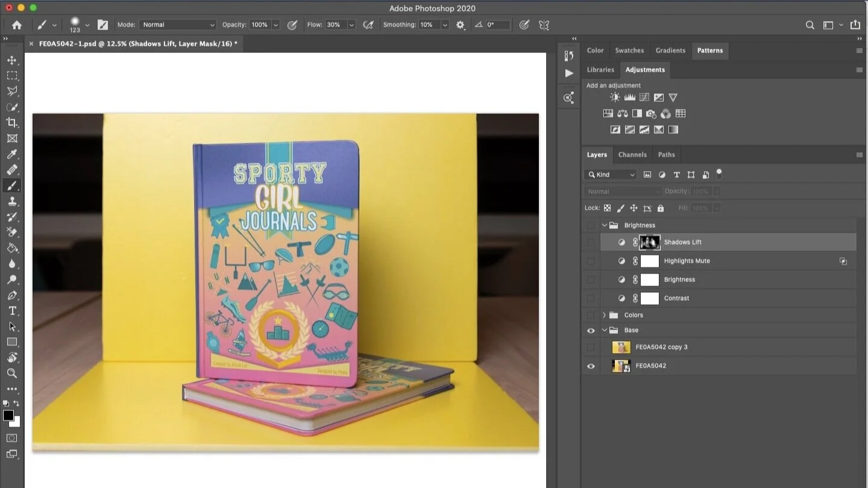868x488 pixels.
Task: Click the brush angle input field
Action: 497,25
